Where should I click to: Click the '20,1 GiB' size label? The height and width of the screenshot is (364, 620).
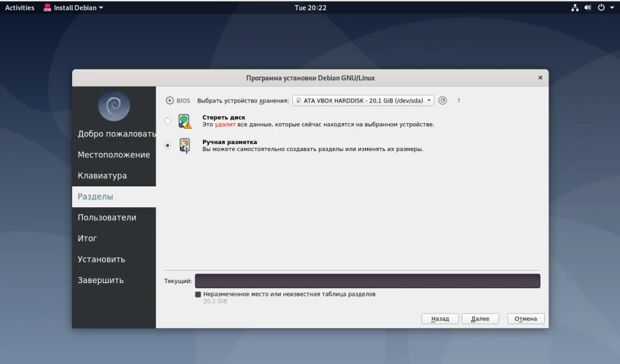pos(215,301)
